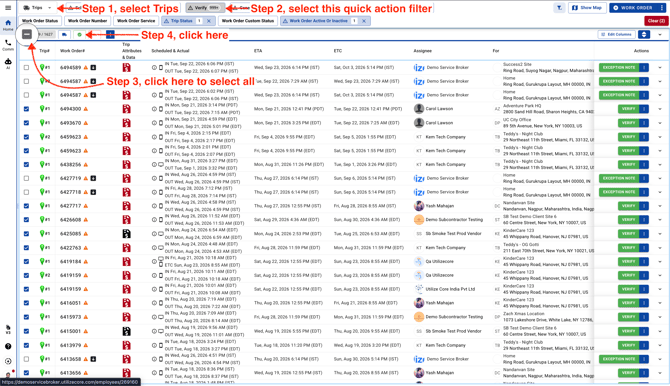Go to Home in the sidebar
Image resolution: width=670 pixels, height=386 pixels.
(x=8, y=25)
